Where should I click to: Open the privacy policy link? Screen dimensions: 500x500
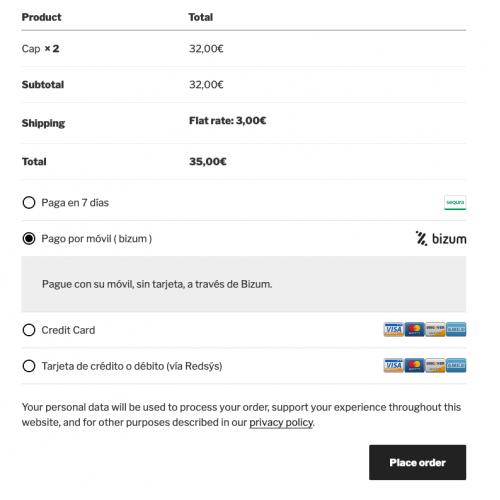[x=281, y=422]
